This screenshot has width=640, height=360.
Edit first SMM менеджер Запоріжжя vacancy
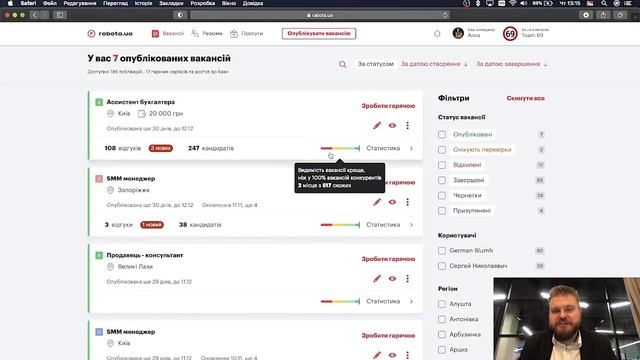pos(377,202)
